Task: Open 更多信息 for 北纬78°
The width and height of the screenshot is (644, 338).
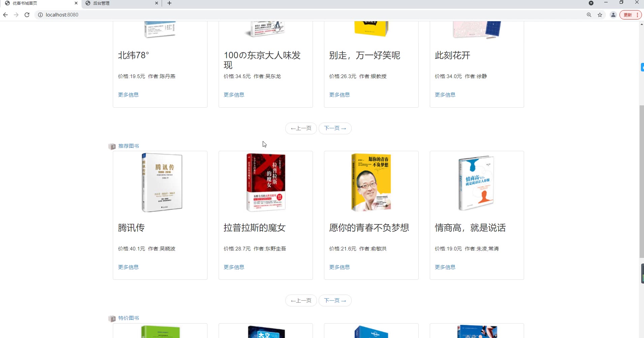Action: [128, 95]
